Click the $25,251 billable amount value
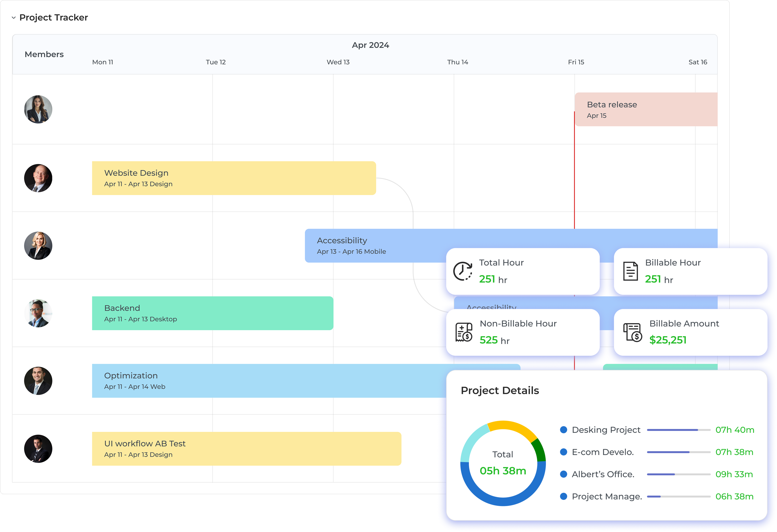The width and height of the screenshot is (777, 532). [668, 340]
